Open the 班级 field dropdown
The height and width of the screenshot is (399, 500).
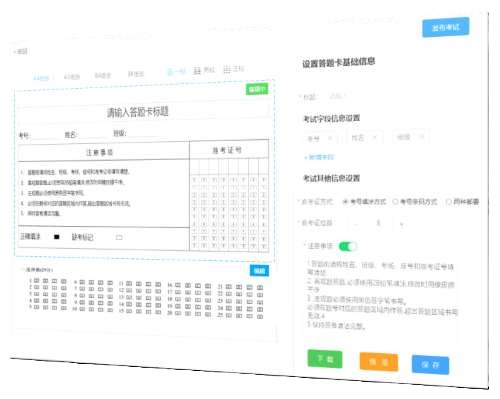[411, 137]
